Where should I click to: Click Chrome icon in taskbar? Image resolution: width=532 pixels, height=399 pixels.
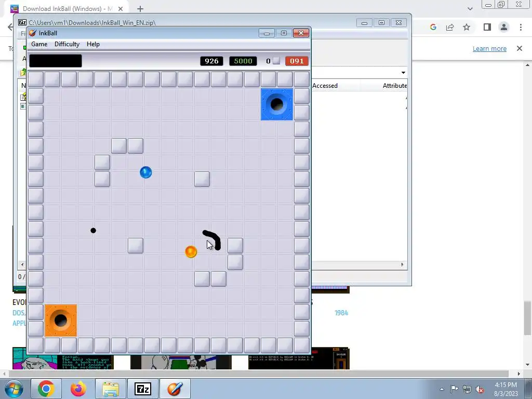(x=46, y=389)
